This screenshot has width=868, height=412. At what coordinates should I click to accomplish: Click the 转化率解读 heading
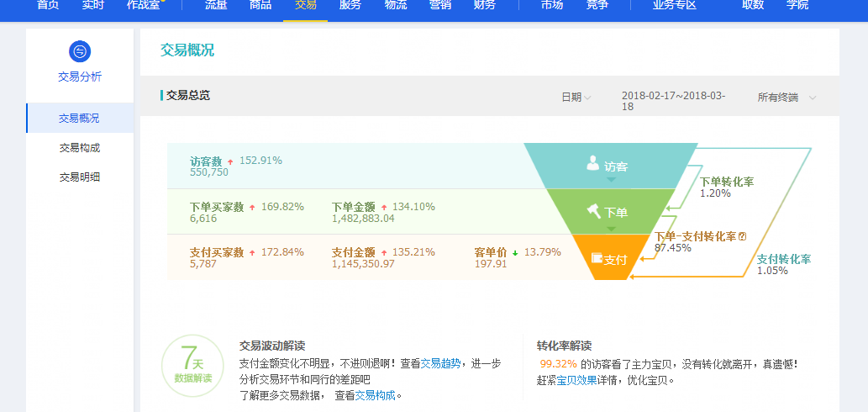click(564, 346)
